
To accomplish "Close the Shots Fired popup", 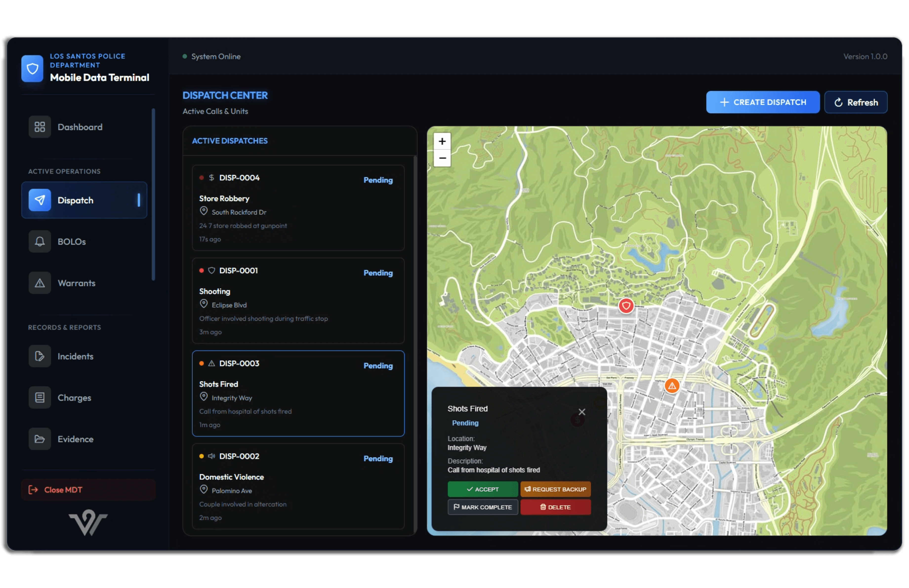I will pos(581,412).
